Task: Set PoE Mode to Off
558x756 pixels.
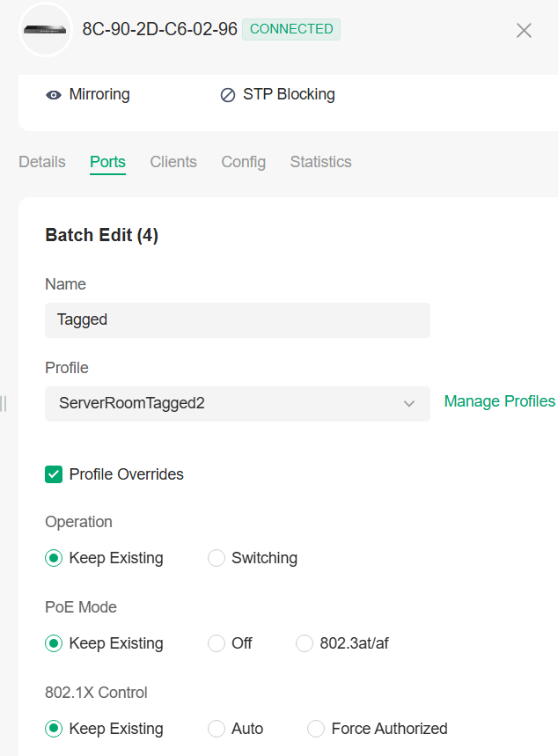Action: coord(217,643)
